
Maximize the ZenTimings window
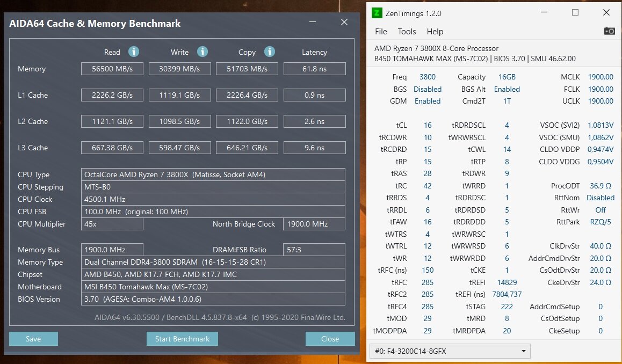point(575,13)
